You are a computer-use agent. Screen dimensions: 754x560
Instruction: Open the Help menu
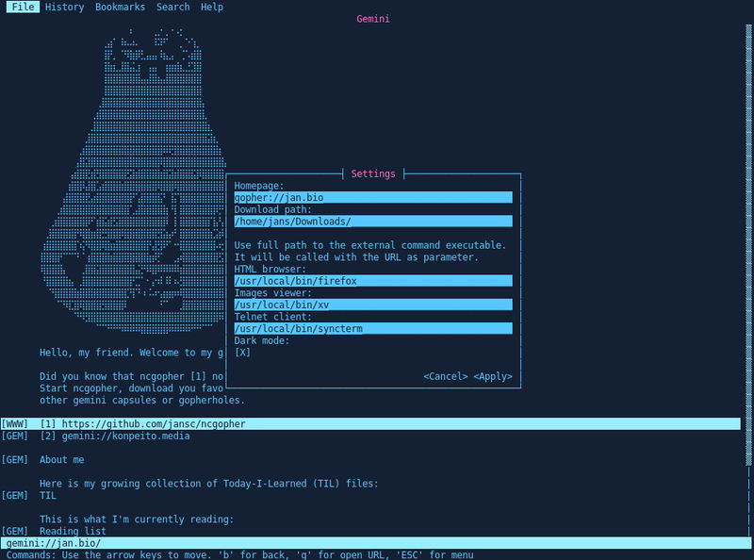[211, 7]
